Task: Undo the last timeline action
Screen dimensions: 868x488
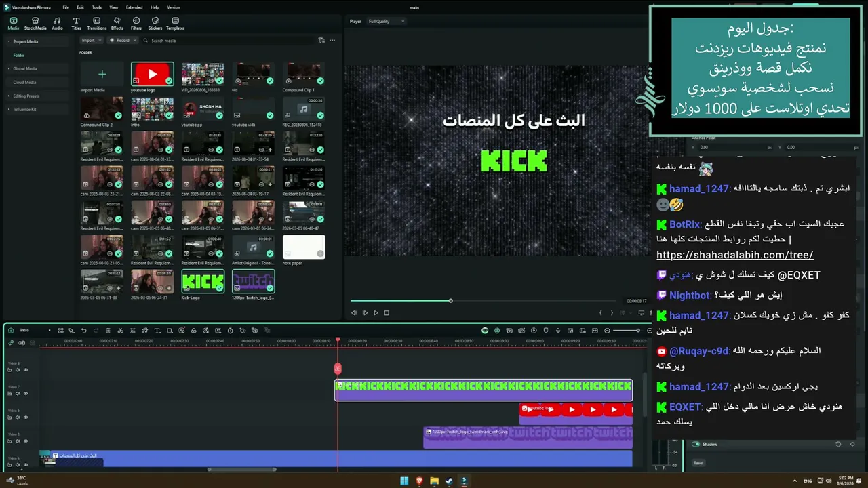Action: (83, 331)
